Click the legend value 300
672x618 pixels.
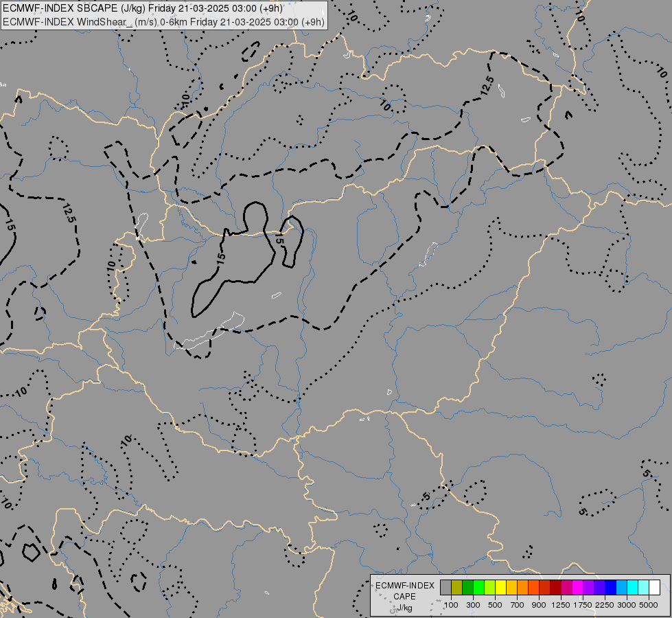tap(473, 605)
